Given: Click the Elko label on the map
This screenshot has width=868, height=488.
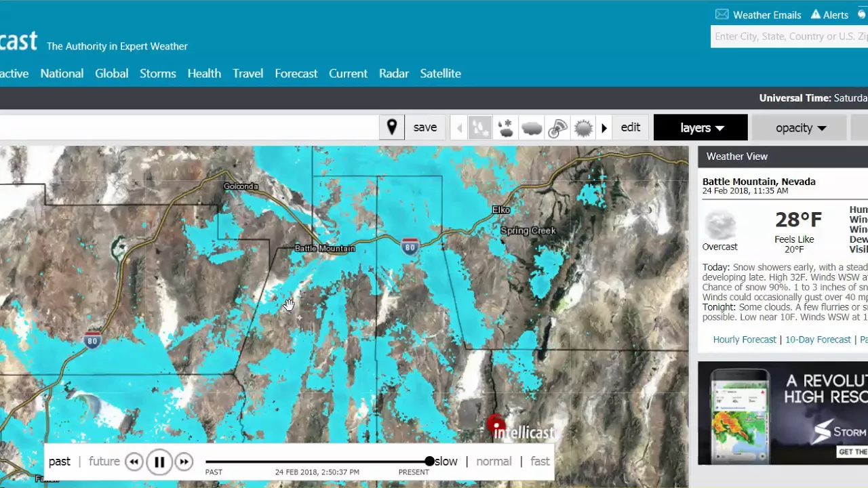Looking at the screenshot, I should tap(501, 210).
